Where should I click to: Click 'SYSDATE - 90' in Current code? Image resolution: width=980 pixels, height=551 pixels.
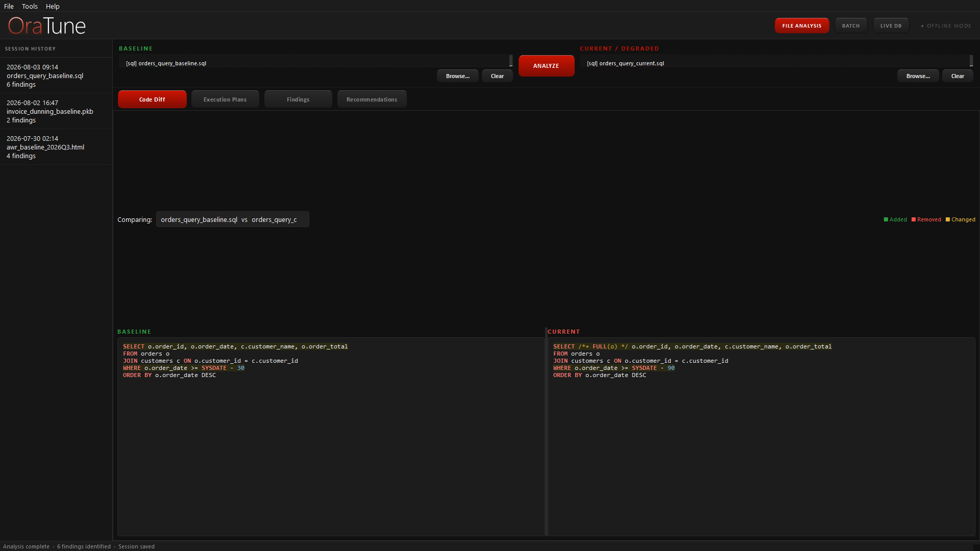pos(653,368)
